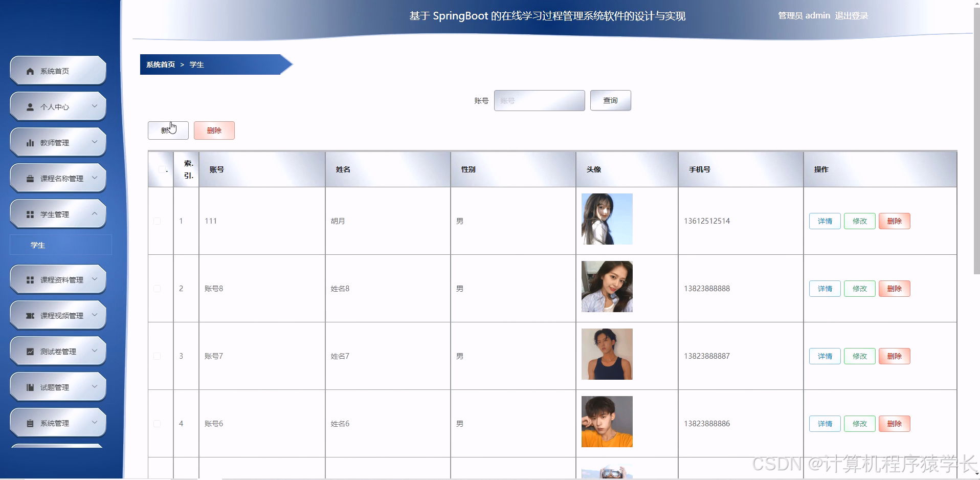
Task: Click 修改 for 姓名8
Action: point(859,289)
